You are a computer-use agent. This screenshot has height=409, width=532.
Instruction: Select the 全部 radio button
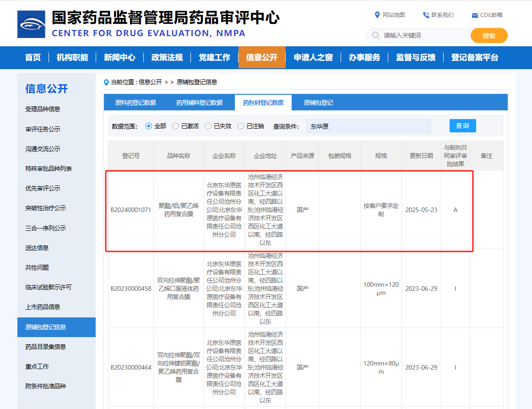click(x=148, y=126)
